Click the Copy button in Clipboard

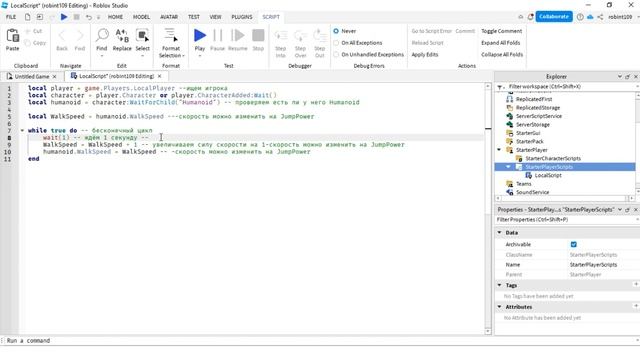click(x=35, y=42)
